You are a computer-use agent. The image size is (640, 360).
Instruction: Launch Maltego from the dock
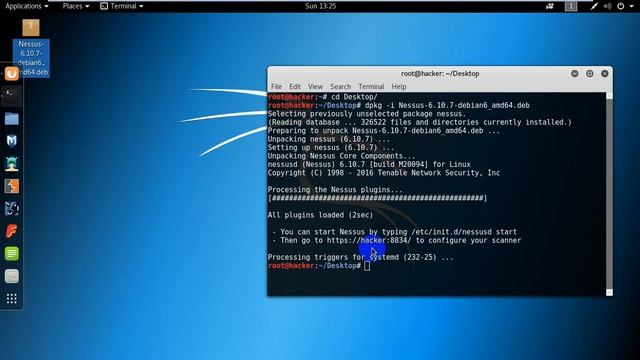(11, 209)
